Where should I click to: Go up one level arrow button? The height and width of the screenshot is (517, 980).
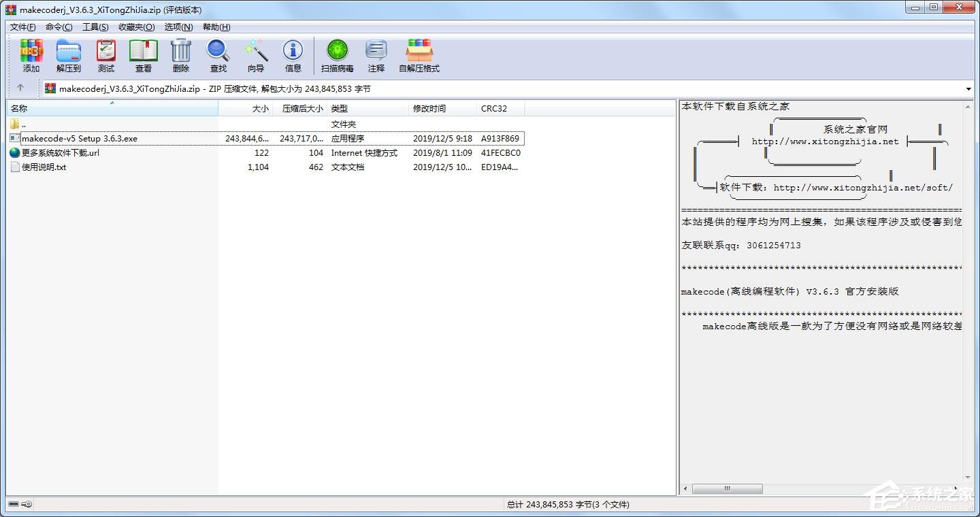point(20,88)
